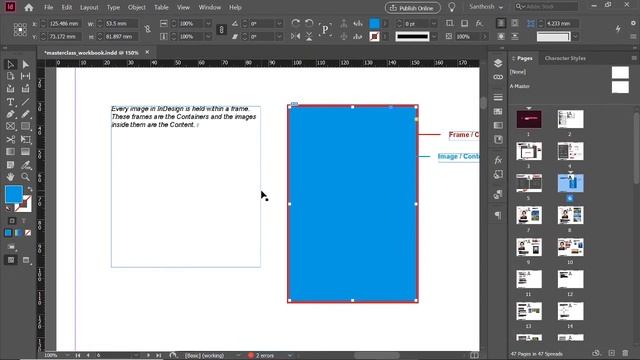Screen dimensions: 640x360
Task: Set the reference point locator grid
Action: tap(20, 30)
